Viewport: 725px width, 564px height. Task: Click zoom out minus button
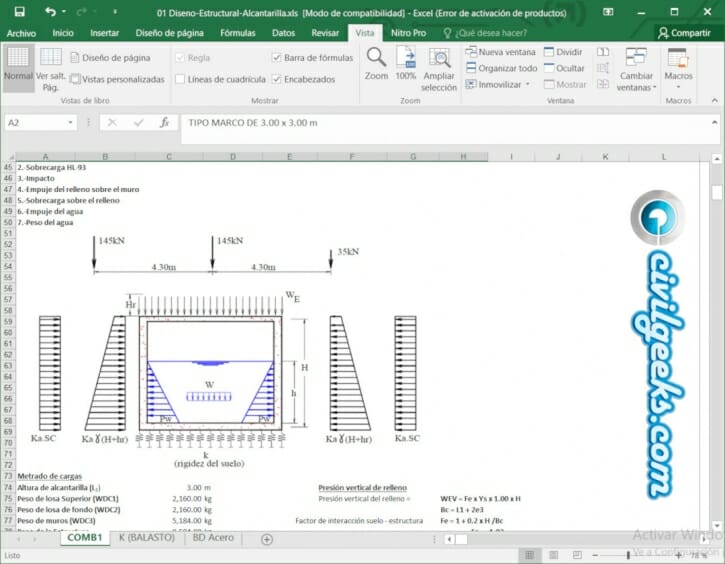pos(596,554)
